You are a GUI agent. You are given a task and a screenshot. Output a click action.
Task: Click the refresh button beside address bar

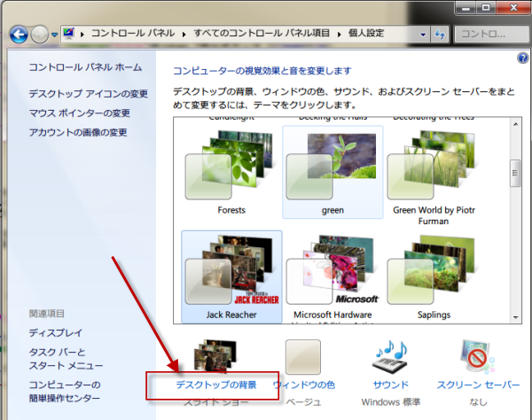(x=439, y=34)
